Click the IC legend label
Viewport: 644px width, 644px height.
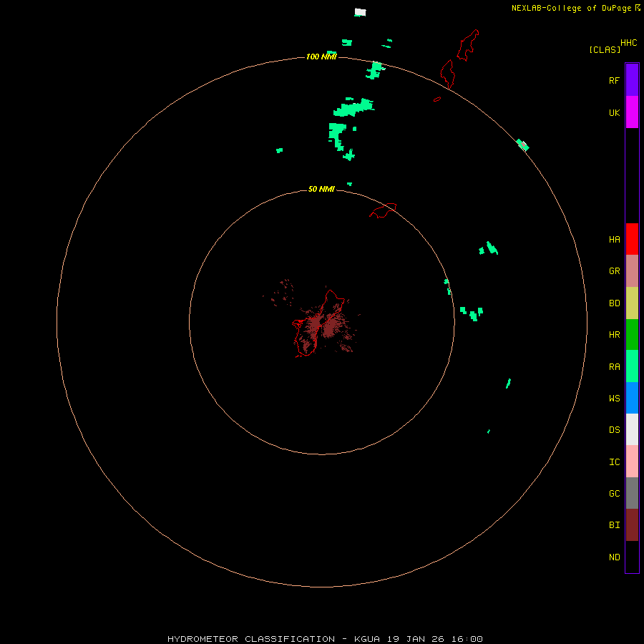pos(614,462)
